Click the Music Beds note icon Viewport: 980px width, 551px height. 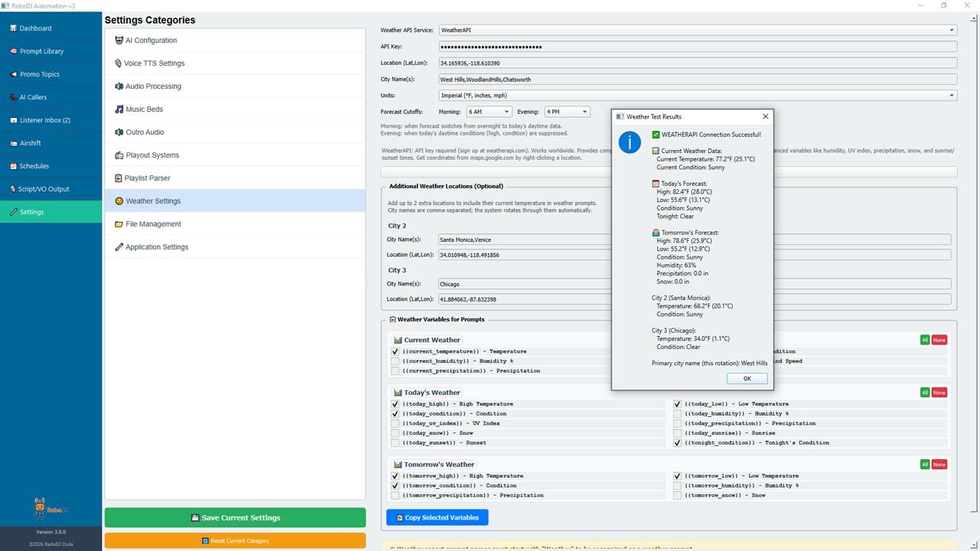pos(119,109)
